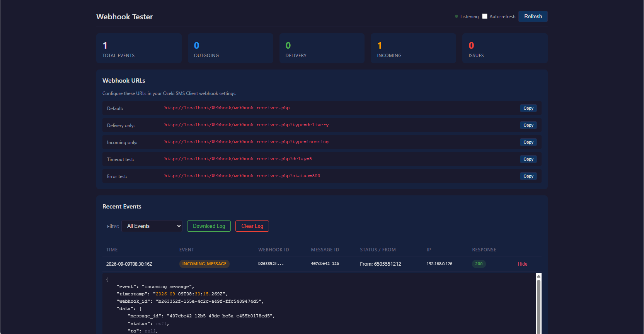Click the INCOMING_MESSAGE event badge
Viewport: 644px width, 334px height.
click(x=204, y=264)
